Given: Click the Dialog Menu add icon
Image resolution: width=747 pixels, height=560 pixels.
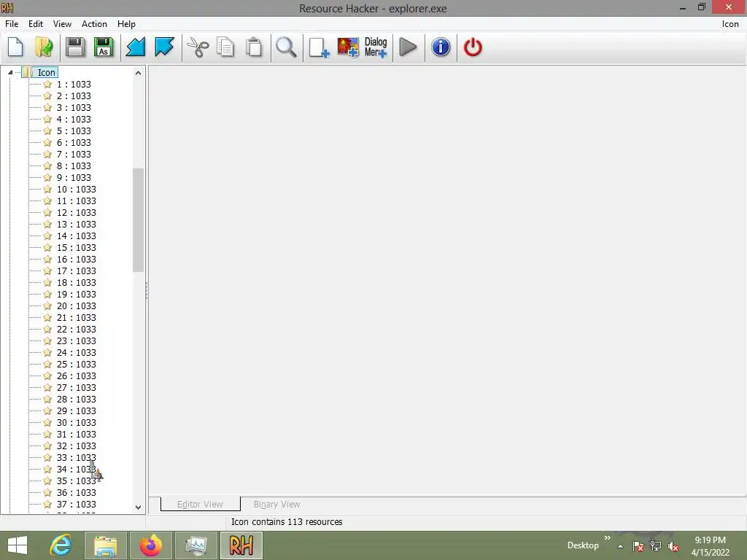Looking at the screenshot, I should tap(376, 47).
